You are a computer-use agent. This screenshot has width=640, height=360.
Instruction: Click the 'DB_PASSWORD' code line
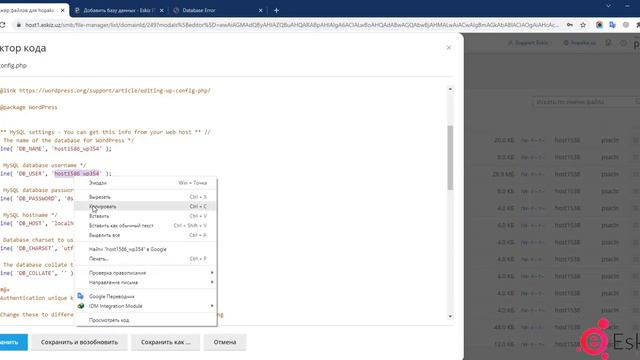point(37,198)
